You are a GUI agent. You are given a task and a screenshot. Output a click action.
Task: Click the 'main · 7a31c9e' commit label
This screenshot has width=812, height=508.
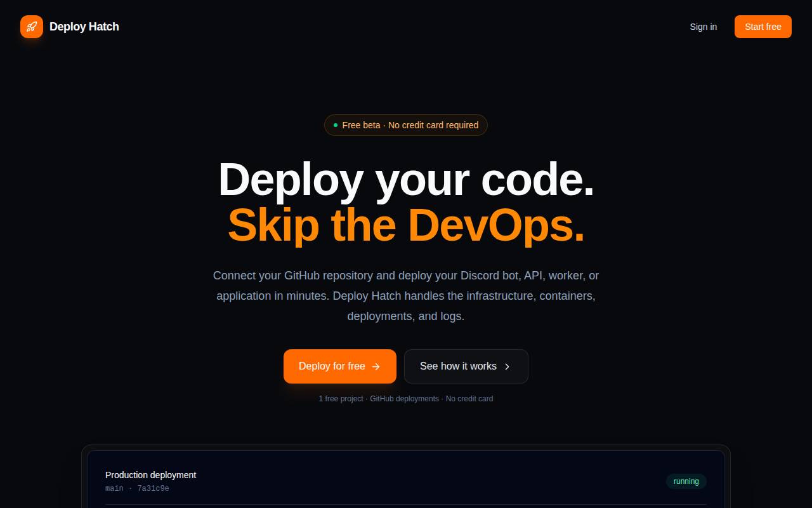(137, 489)
